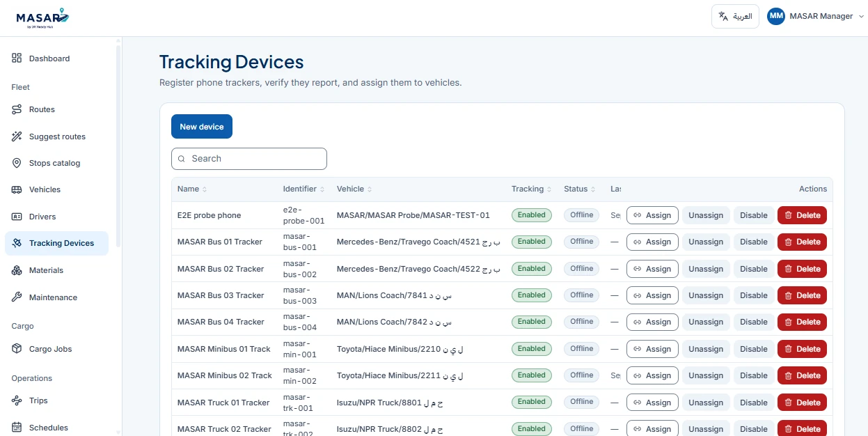The image size is (868, 436).
Task: Disable MASAR Truck 01 Tracker
Action: tap(753, 403)
